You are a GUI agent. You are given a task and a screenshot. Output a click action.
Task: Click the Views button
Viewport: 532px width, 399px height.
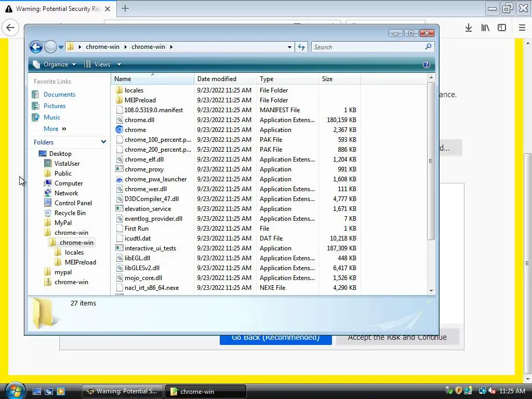point(97,64)
